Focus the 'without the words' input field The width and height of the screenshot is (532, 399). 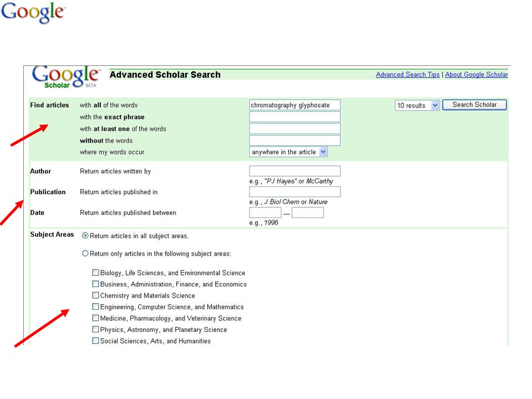click(295, 140)
